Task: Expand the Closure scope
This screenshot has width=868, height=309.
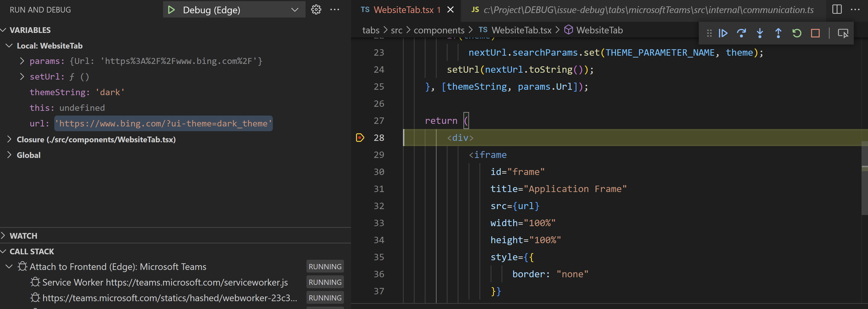Action: (x=9, y=139)
